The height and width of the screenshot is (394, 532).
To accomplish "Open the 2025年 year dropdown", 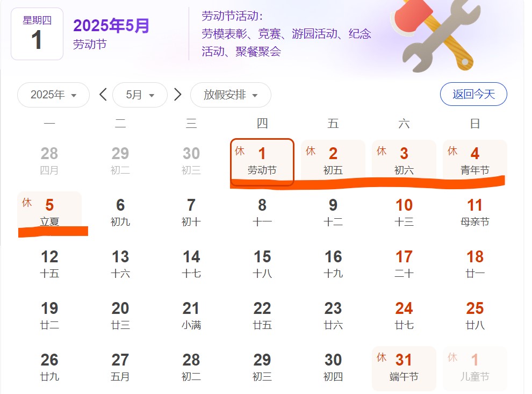I will (x=53, y=95).
